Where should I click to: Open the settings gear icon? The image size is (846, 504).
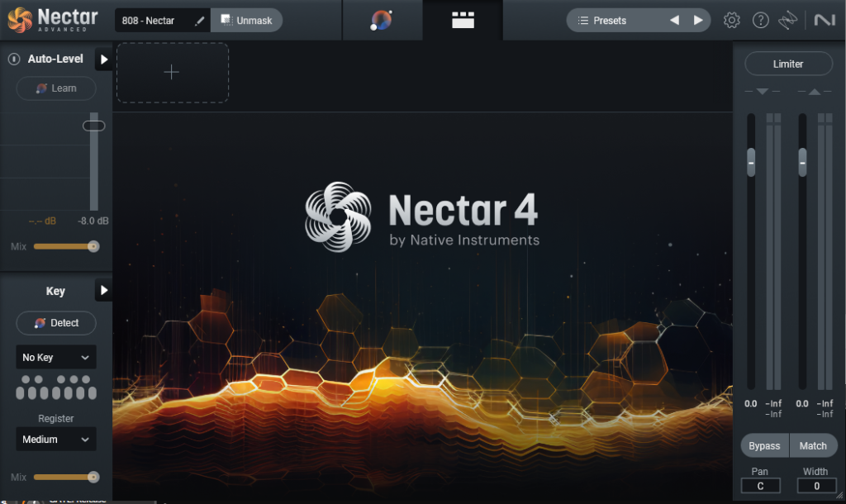click(x=732, y=20)
